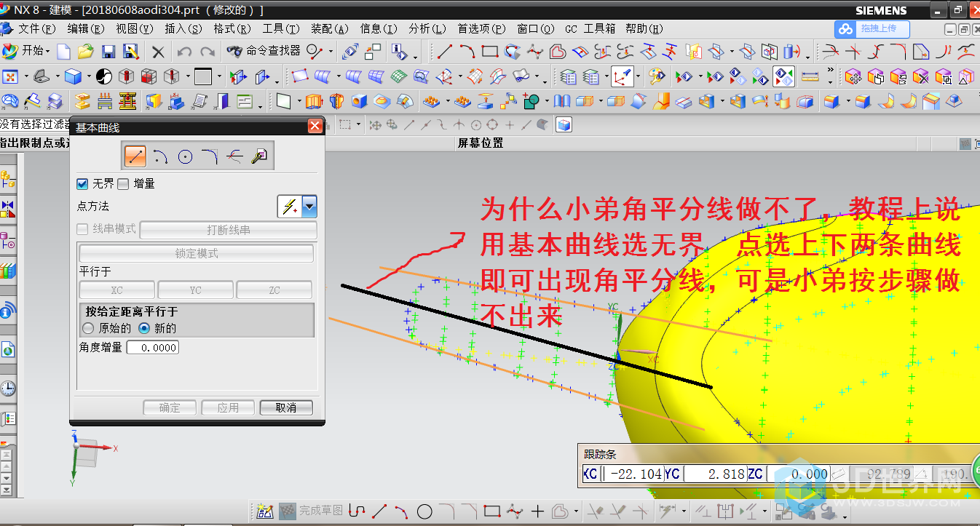Image resolution: width=980 pixels, height=526 pixels.
Task: Click the XC parallel button
Action: 116,290
